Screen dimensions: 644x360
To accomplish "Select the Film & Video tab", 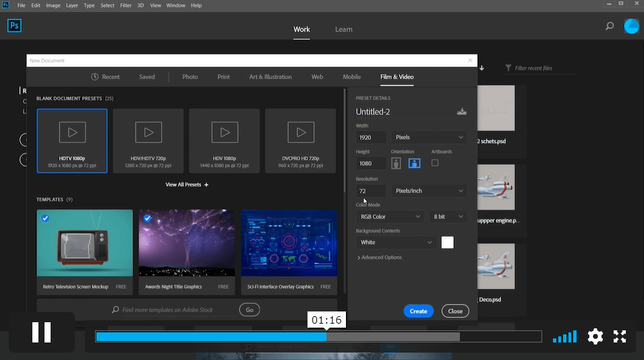I will pyautogui.click(x=397, y=77).
